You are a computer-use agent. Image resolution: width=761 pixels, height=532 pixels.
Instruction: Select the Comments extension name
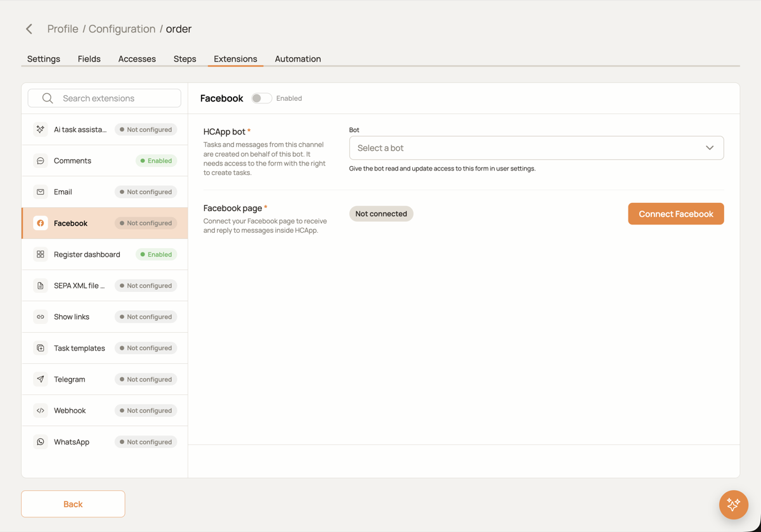73,161
